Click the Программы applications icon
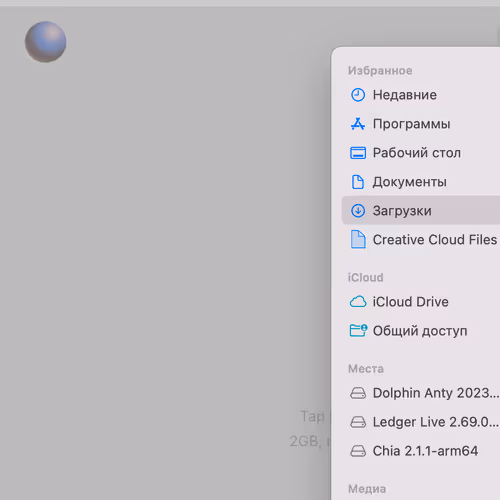This screenshot has height=500, width=500. (358, 124)
